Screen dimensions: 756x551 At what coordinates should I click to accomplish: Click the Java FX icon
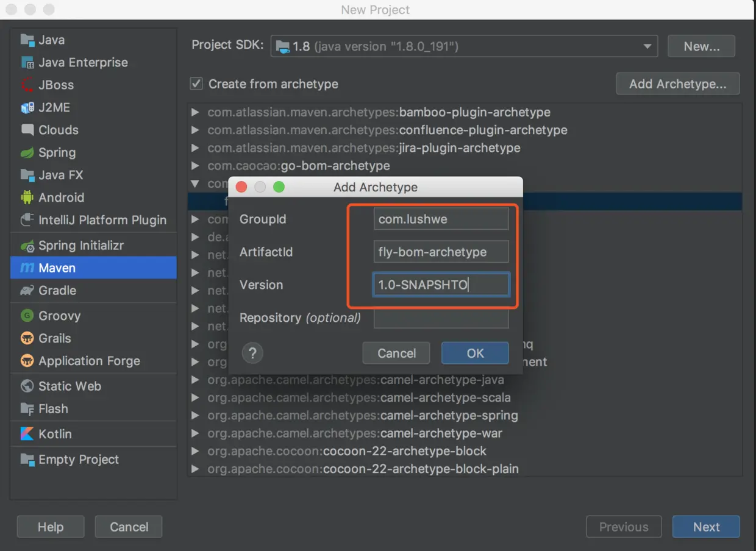coord(27,175)
